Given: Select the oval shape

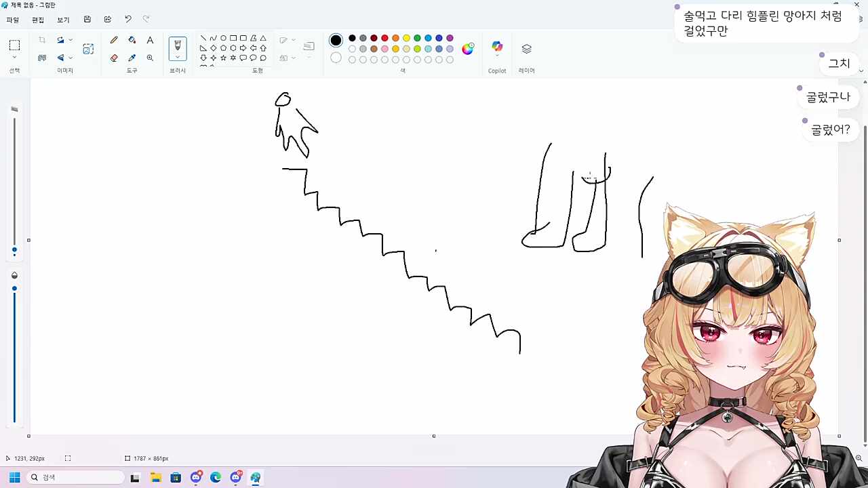Looking at the screenshot, I should tap(223, 38).
